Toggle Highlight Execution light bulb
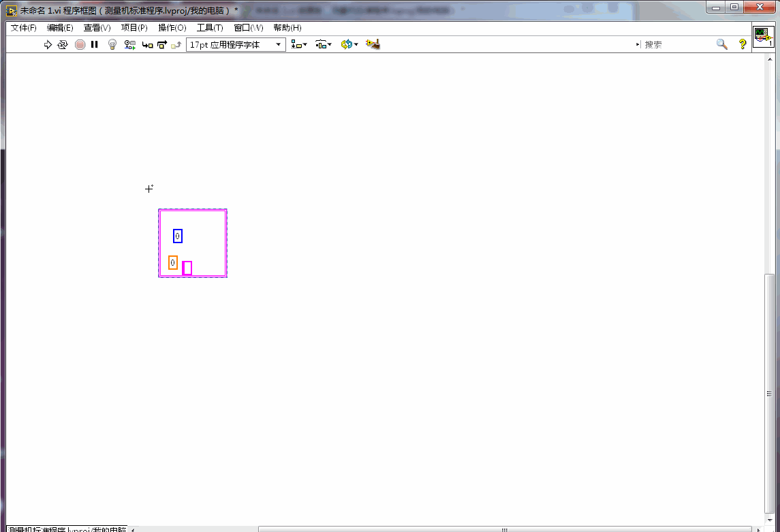The height and width of the screenshot is (532, 780). point(112,45)
